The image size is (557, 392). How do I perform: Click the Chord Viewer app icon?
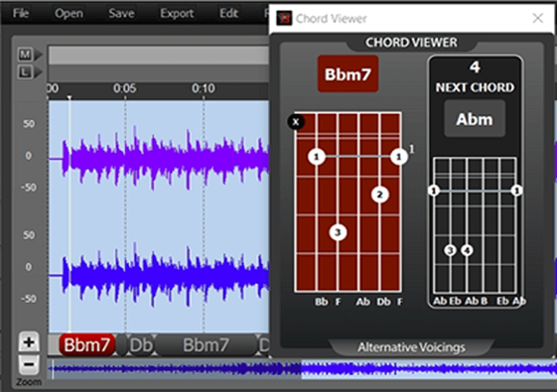pos(284,19)
